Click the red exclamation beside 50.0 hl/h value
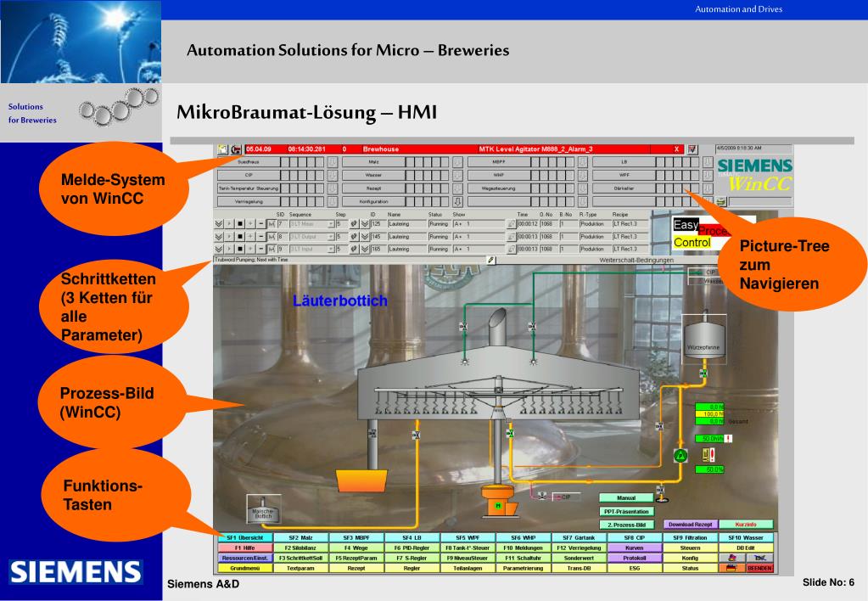868x601 pixels. 729,439
